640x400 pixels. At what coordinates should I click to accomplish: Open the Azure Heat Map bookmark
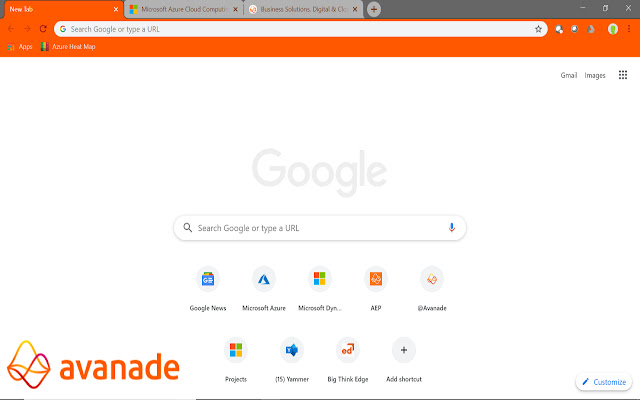[68, 47]
